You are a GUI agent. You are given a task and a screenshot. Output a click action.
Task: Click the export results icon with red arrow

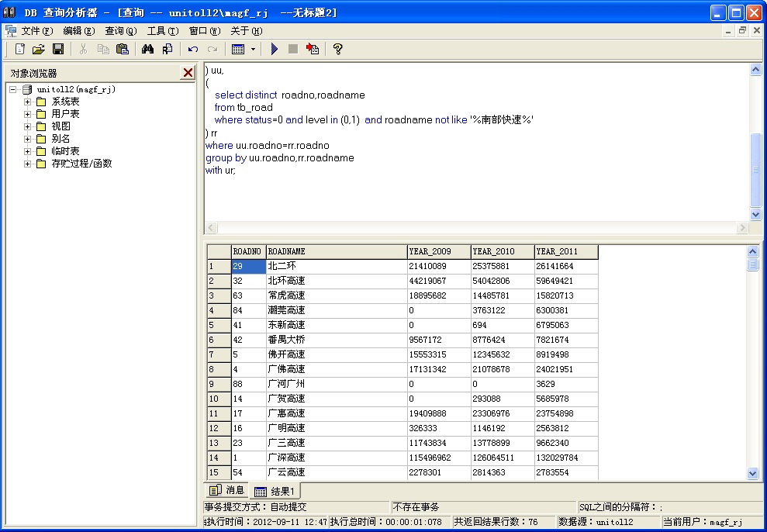point(313,49)
